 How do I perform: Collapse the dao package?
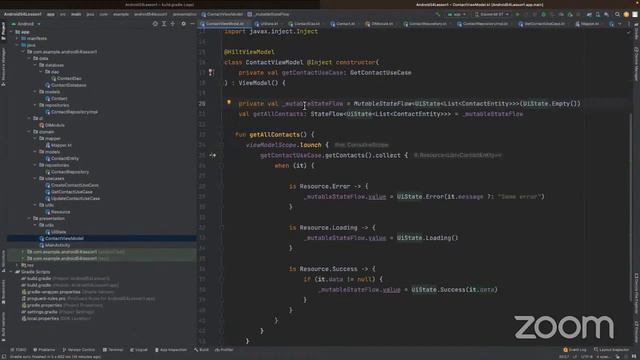click(41, 72)
